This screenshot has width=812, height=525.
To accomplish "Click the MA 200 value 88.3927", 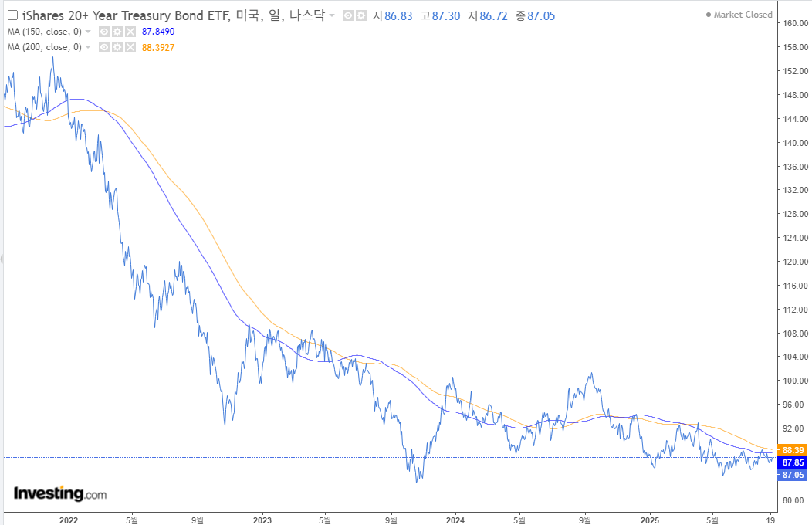I will [x=158, y=47].
